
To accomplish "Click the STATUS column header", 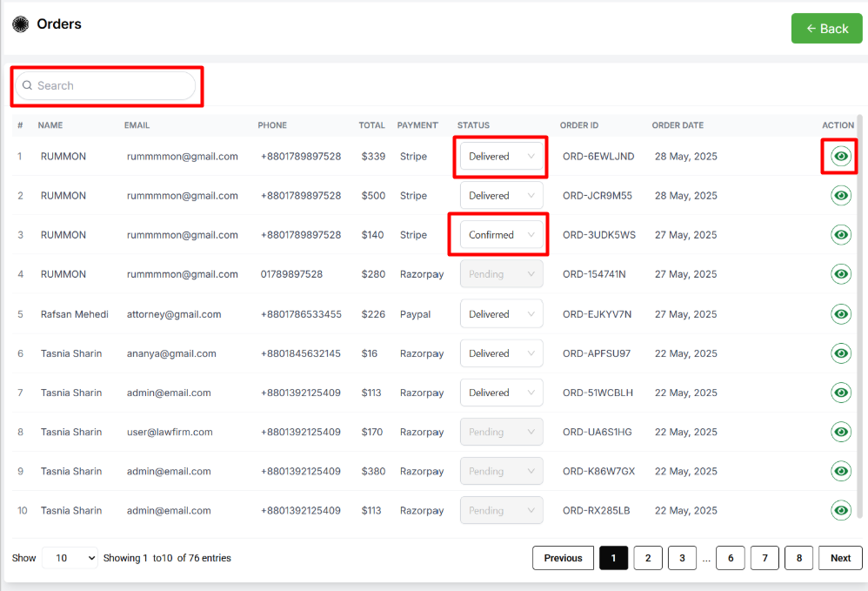I will click(473, 125).
